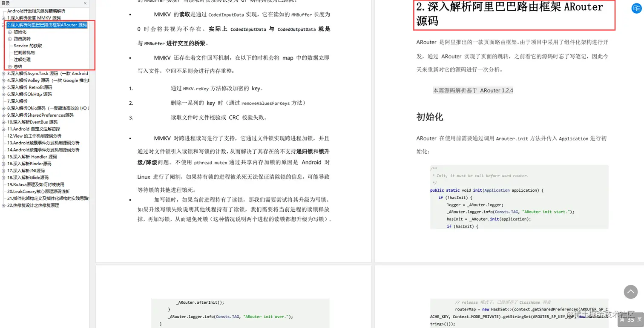Click the 目录 panel title
644x328 pixels.
tap(6, 3)
